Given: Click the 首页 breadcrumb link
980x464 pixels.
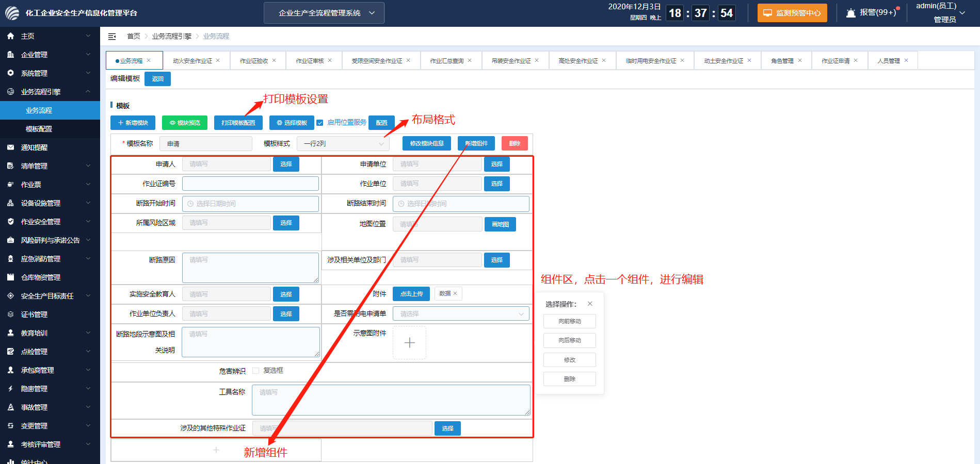Looking at the screenshot, I should coord(134,36).
